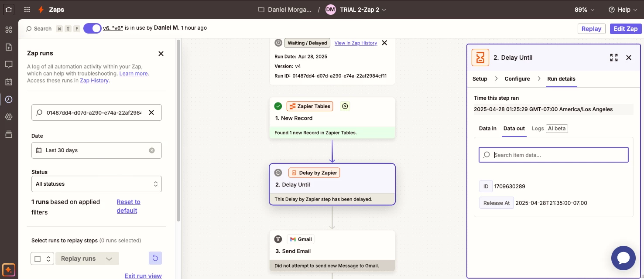
Task: Open the Zap History link in panel description
Action: click(x=94, y=81)
